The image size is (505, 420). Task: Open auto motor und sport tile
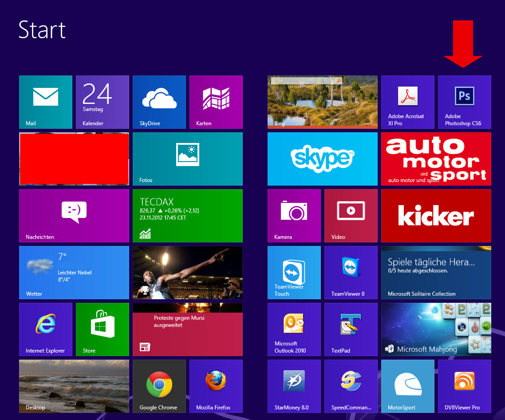(x=436, y=159)
